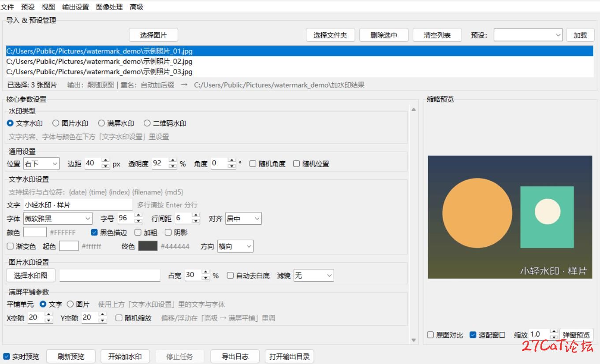
Task: Open the 输出设置 menu
Action: (75, 7)
